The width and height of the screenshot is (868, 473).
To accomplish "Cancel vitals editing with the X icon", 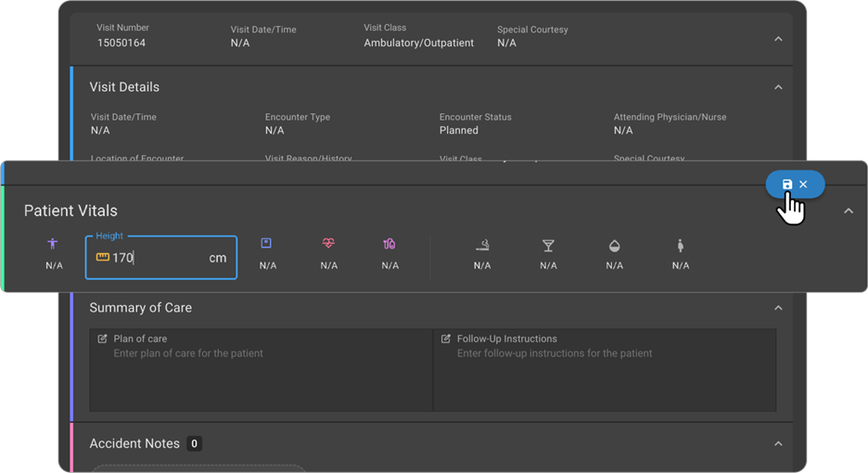I will pos(804,185).
